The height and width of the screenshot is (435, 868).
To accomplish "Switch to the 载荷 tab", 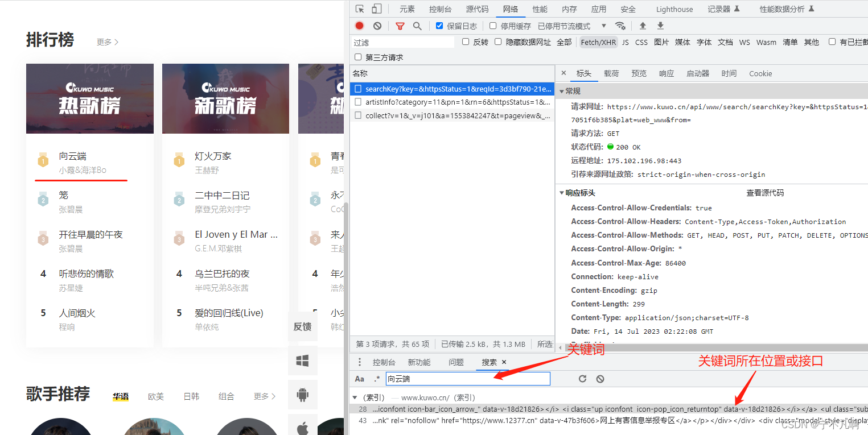I will click(611, 73).
